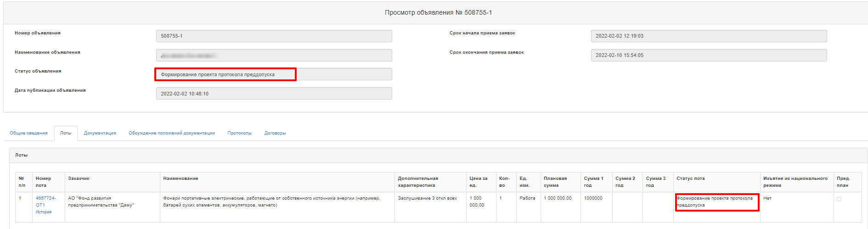Image resolution: width=868 pixels, height=229 pixels.
Task: Open lot number 4657724-ОТ1 link
Action: [46, 201]
